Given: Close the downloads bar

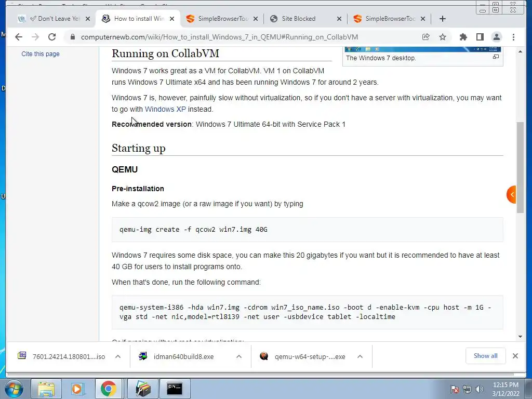Looking at the screenshot, I should pos(515,355).
